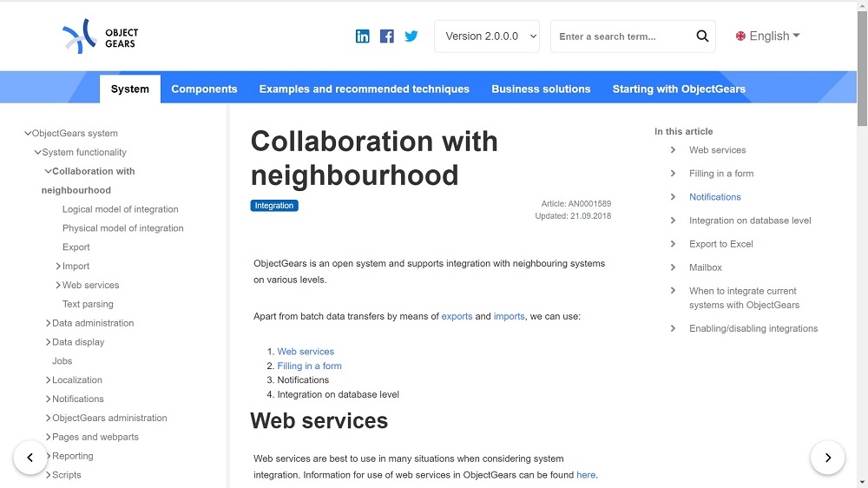Viewport: 868px width, 488px height.
Task: Expand the sidebar Web services node
Action: tap(58, 286)
